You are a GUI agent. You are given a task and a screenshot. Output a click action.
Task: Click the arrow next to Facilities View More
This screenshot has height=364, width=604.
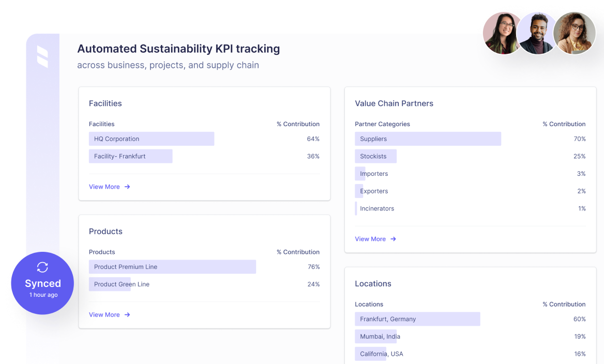[127, 187]
